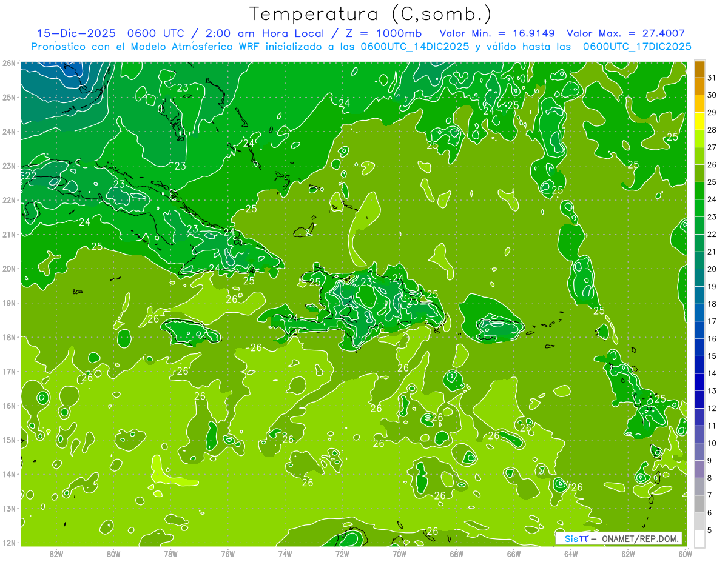Viewport: 728px width, 562px height.
Task: Click the "70W" longitude axis label
Action: 399,554
